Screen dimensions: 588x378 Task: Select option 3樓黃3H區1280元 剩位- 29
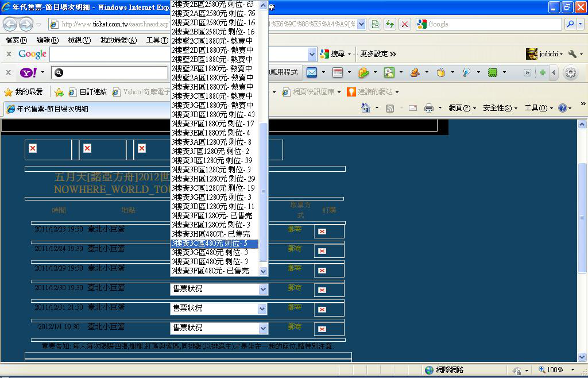(x=215, y=179)
